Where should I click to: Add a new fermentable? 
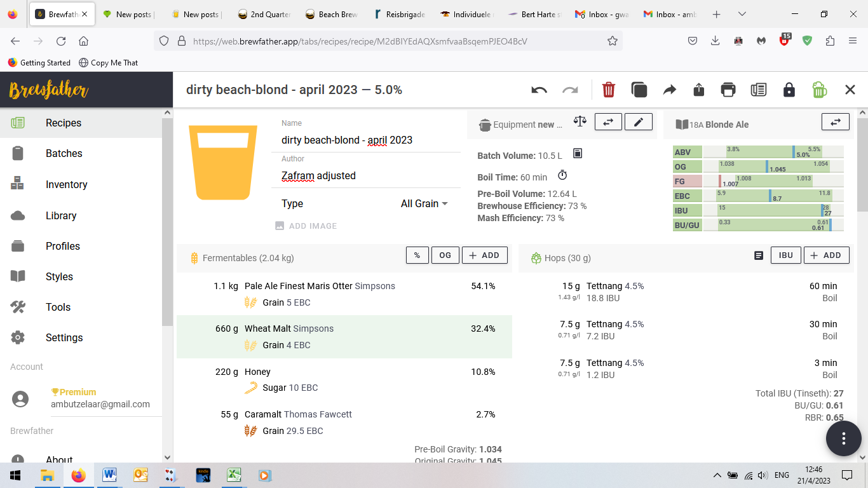point(484,255)
